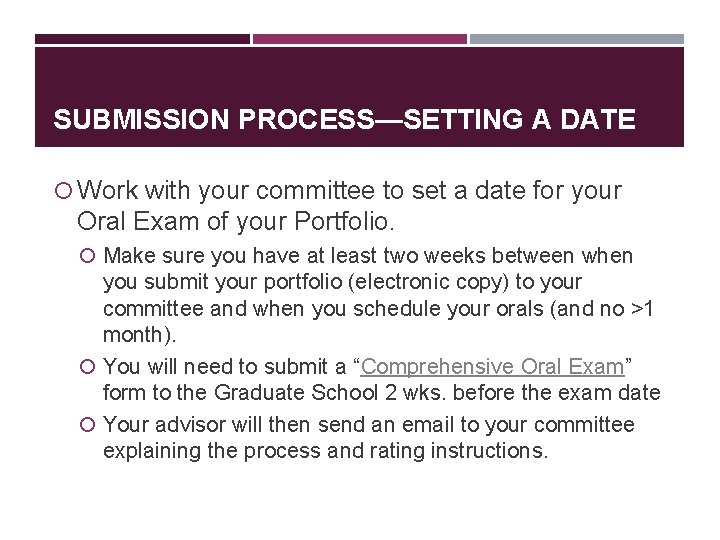Click the magenta accent bar at top

pyautogui.click(x=359, y=39)
